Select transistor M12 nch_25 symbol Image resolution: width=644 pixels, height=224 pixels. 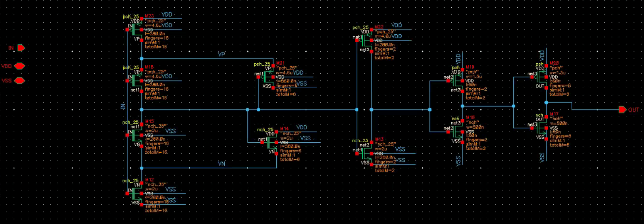pos(136,194)
